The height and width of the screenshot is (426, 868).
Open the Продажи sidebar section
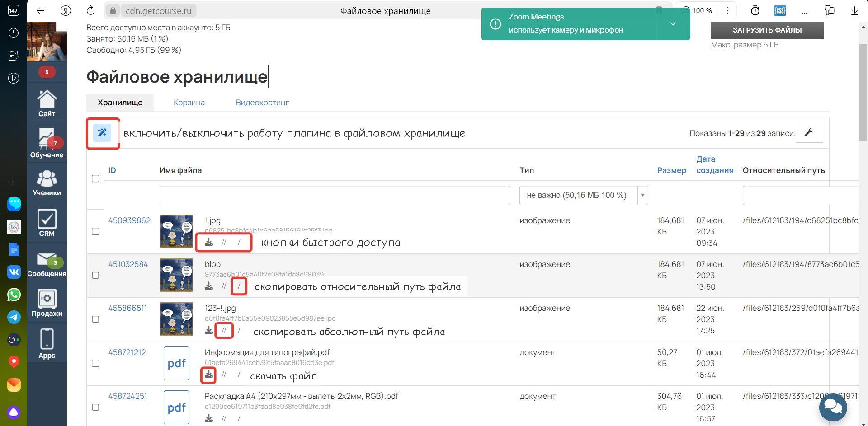coord(47,303)
